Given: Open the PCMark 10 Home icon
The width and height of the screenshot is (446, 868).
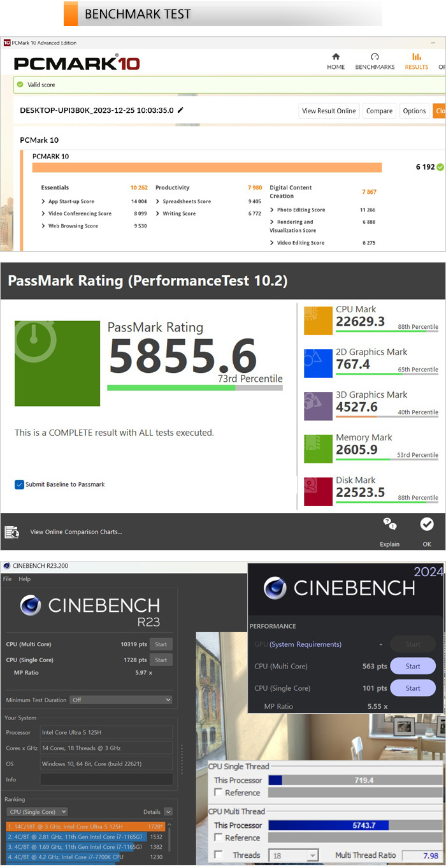Looking at the screenshot, I should (x=336, y=57).
